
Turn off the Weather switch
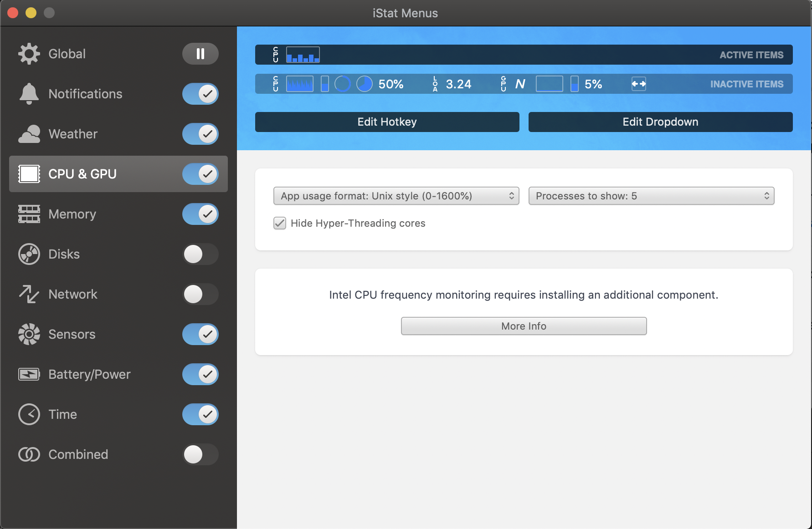click(200, 134)
